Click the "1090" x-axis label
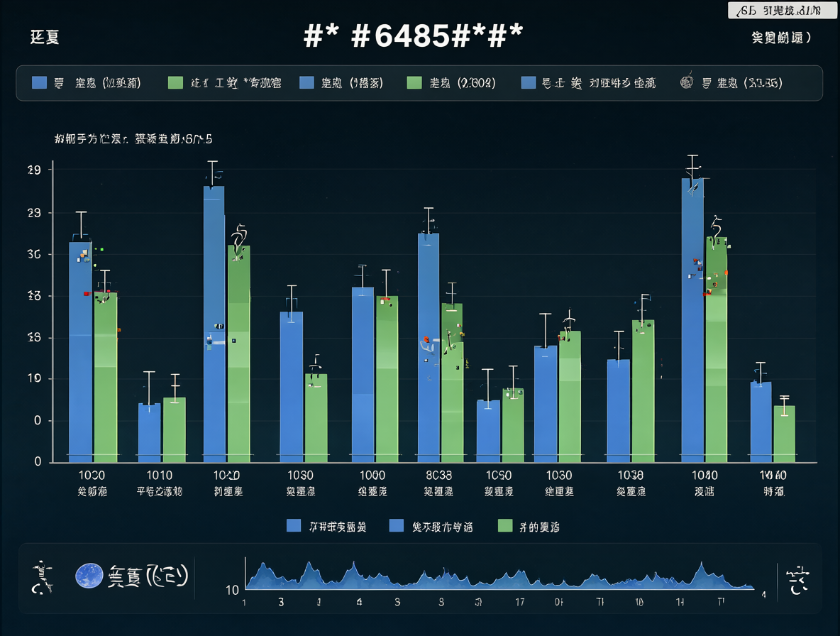The height and width of the screenshot is (636, 840). pos(499,476)
